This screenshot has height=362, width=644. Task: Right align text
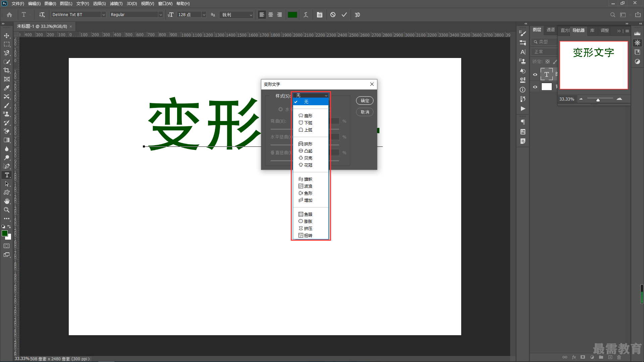click(279, 15)
